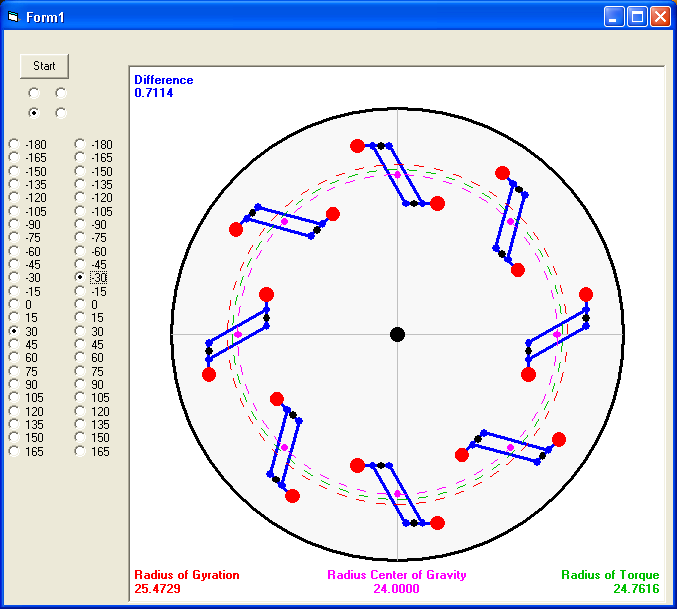Select 60 in the left angle column

pyautogui.click(x=23, y=357)
